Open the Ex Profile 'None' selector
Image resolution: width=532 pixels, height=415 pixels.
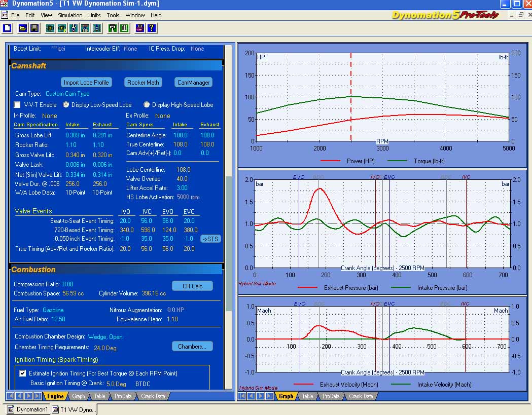(162, 116)
